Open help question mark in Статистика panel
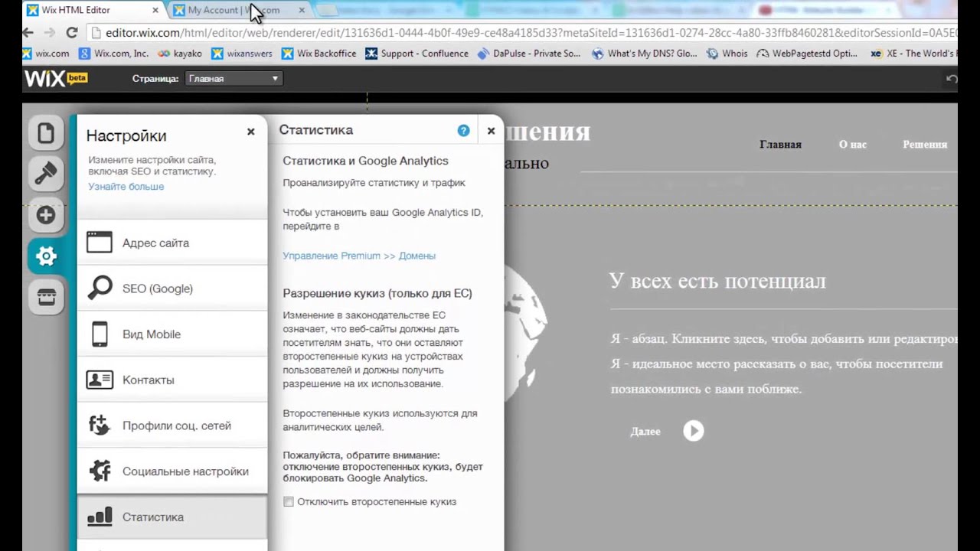 [x=463, y=131]
